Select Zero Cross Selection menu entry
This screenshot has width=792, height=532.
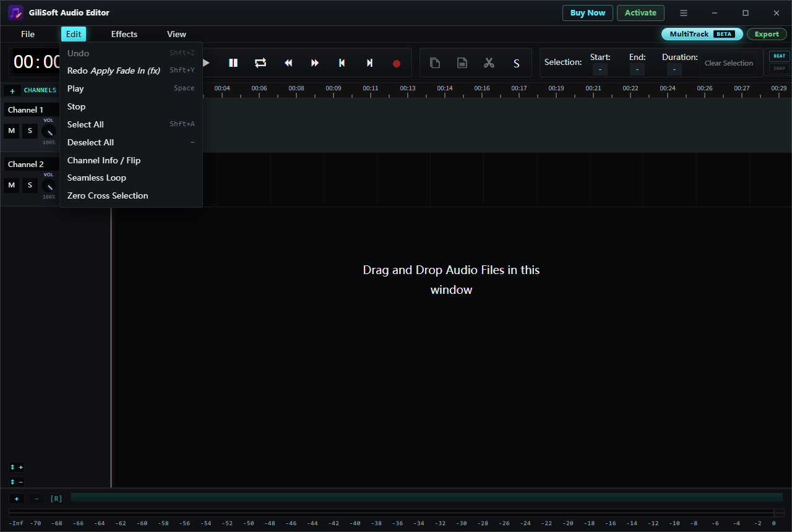tap(131, 195)
